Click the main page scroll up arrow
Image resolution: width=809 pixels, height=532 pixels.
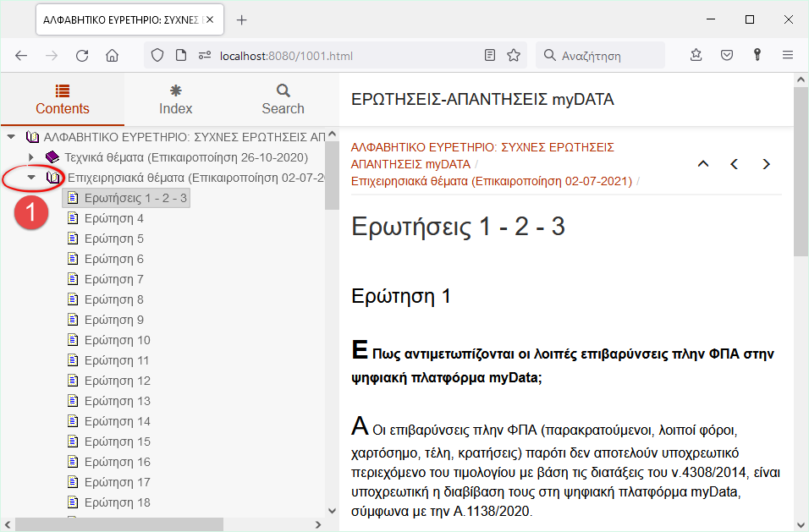pyautogui.click(x=801, y=80)
